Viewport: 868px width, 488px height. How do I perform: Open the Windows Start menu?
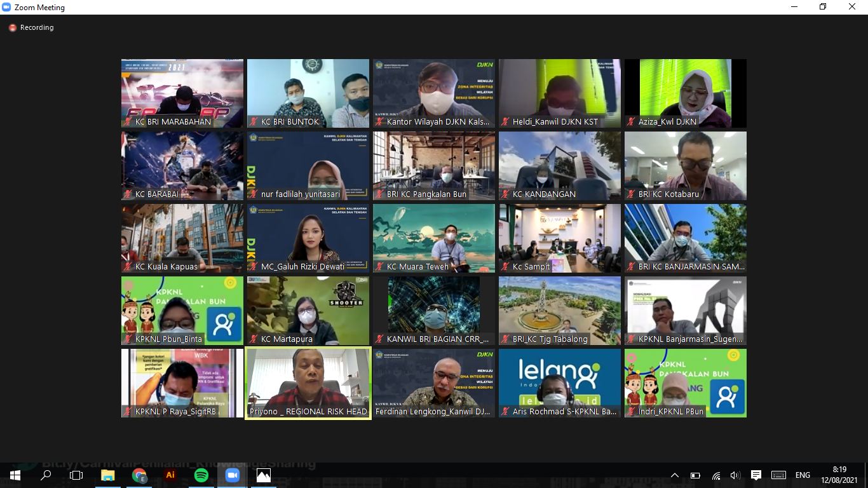coord(15,475)
